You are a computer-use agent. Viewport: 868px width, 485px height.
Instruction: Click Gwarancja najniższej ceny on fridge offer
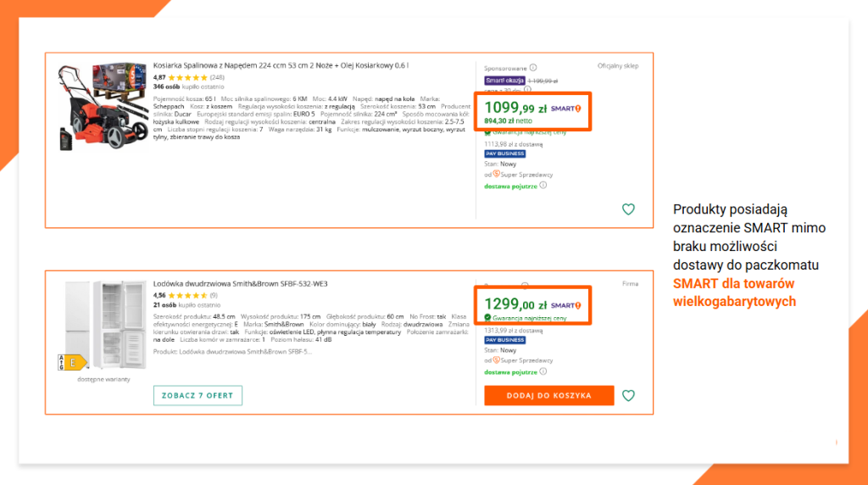[524, 318]
